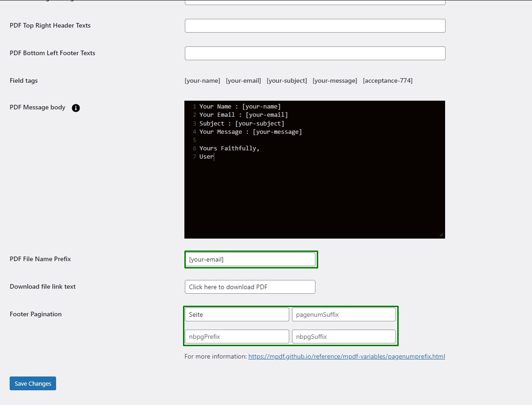532x405 pixels.
Task: Click the resize handle of the message body editor
Action: [441, 234]
